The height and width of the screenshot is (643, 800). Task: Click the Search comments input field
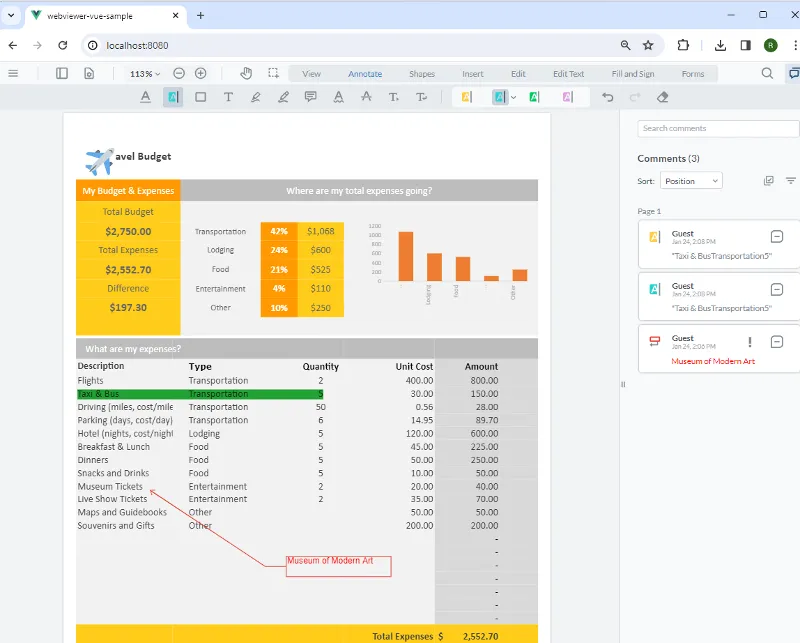[x=717, y=129]
